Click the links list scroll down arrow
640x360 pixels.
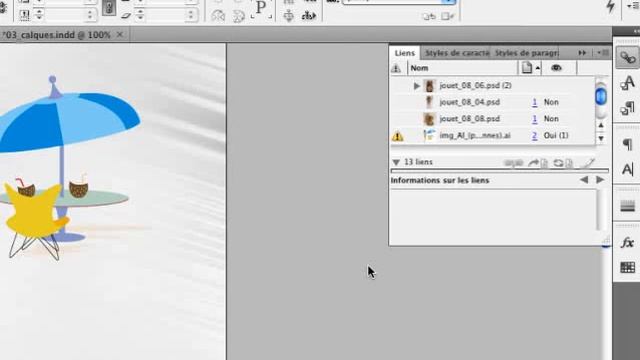[x=601, y=138]
